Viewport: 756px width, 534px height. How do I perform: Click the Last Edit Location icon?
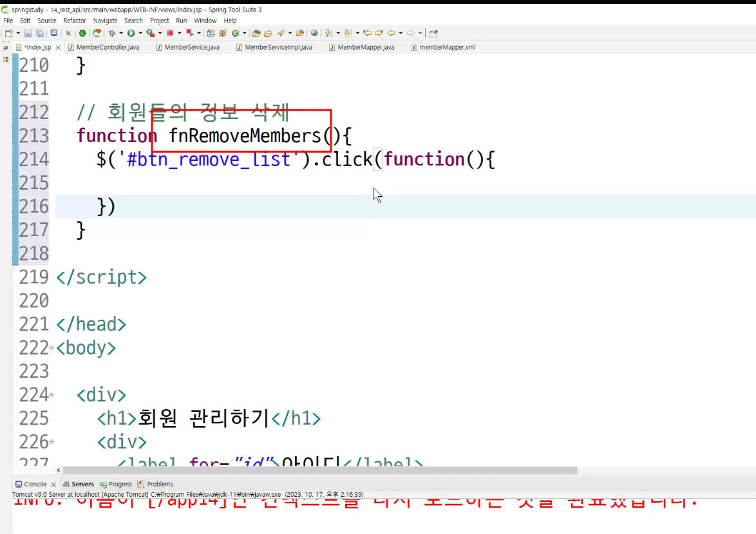pyautogui.click(x=368, y=33)
